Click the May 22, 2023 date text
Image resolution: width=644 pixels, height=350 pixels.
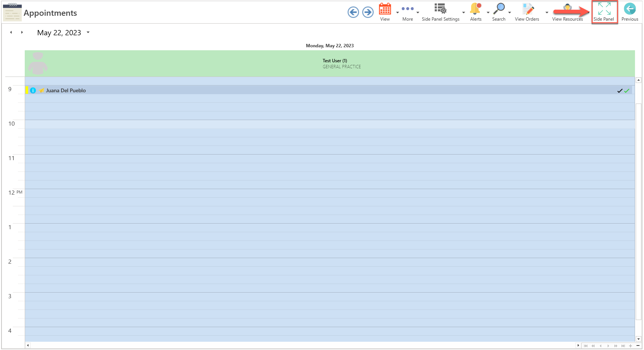point(59,33)
